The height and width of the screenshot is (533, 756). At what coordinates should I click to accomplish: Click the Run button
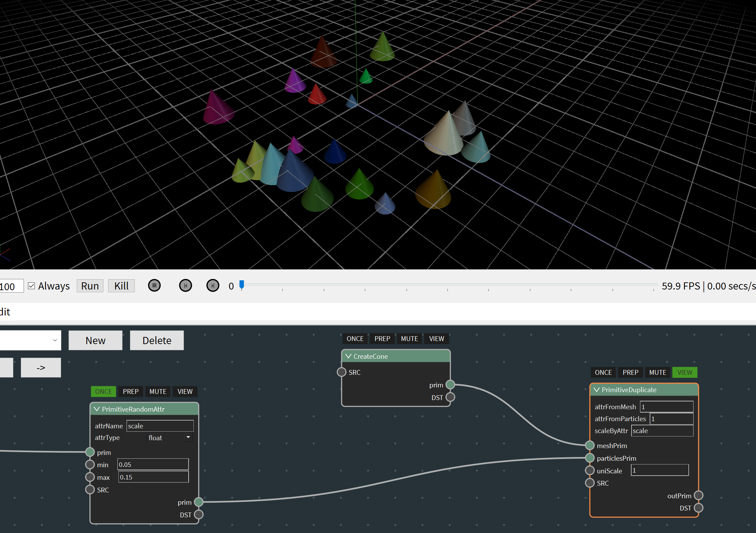coord(90,286)
